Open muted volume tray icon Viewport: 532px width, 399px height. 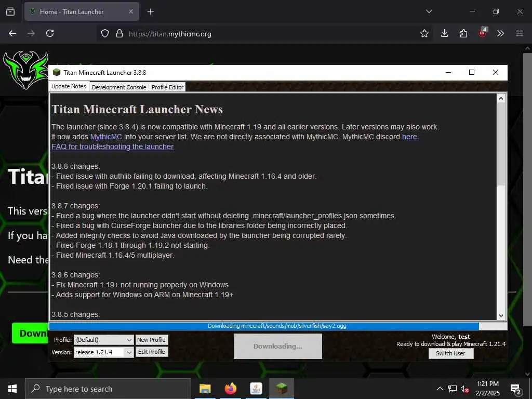pos(465,389)
